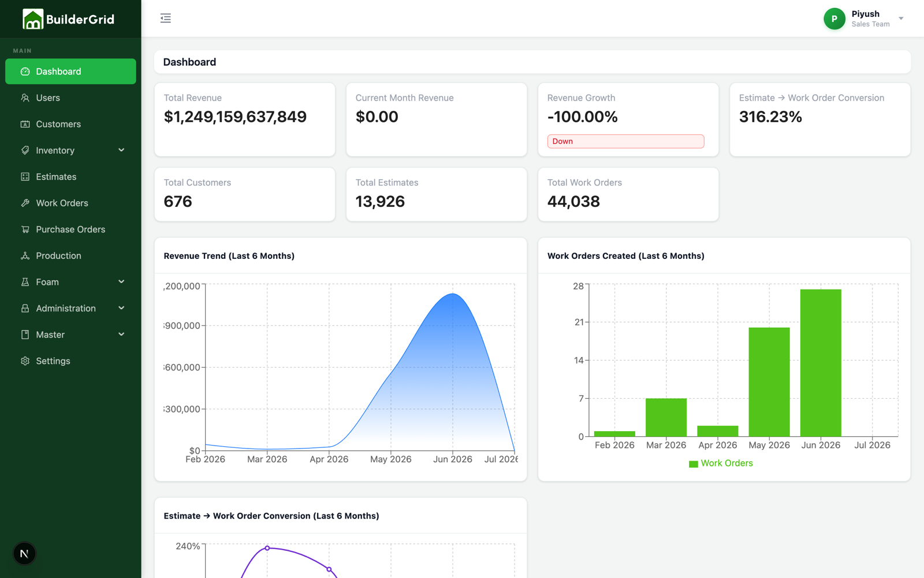Click the Down revenue growth badge
The width and height of the screenshot is (924, 578).
[625, 141]
